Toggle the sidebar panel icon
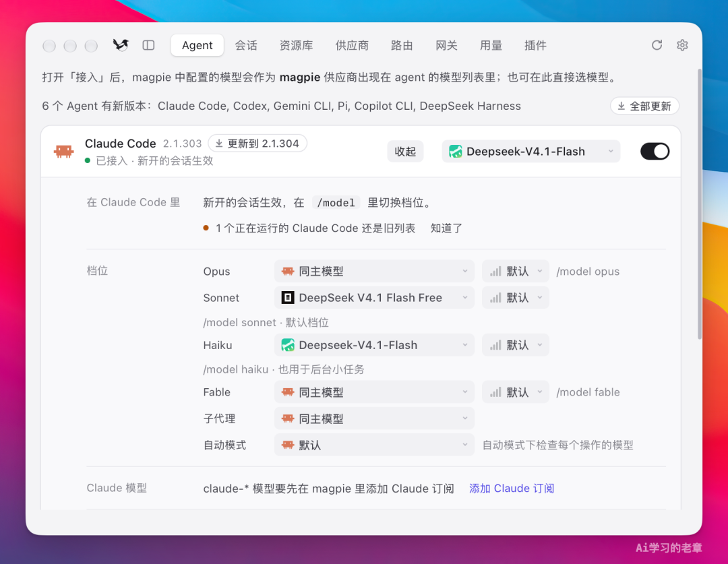Image resolution: width=728 pixels, height=564 pixels. click(x=148, y=45)
